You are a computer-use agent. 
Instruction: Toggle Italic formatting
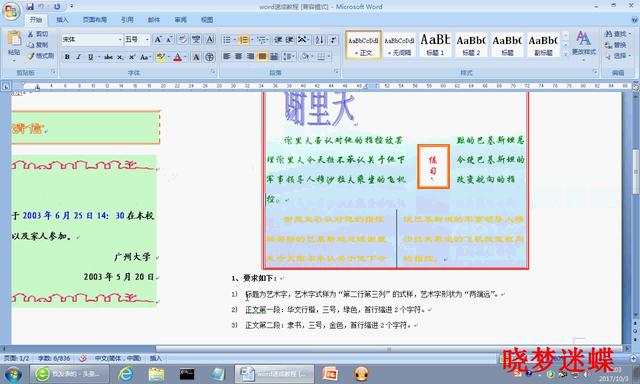[x=78, y=57]
